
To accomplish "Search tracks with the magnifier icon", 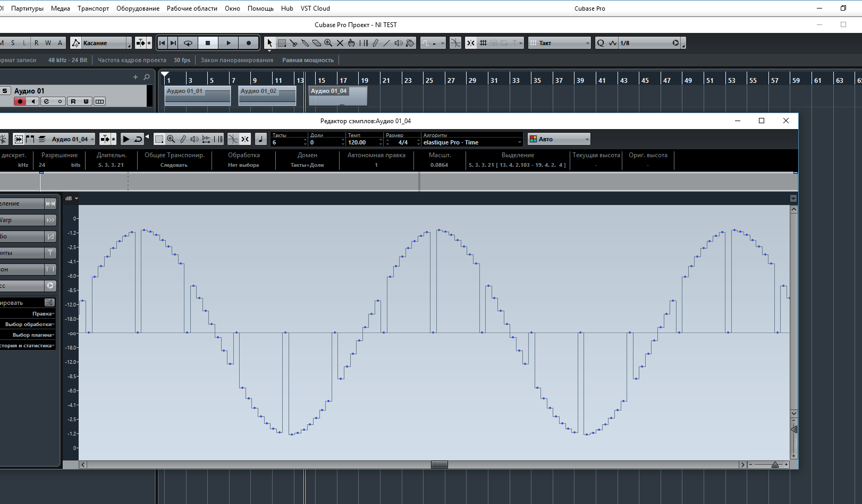I will click(147, 77).
